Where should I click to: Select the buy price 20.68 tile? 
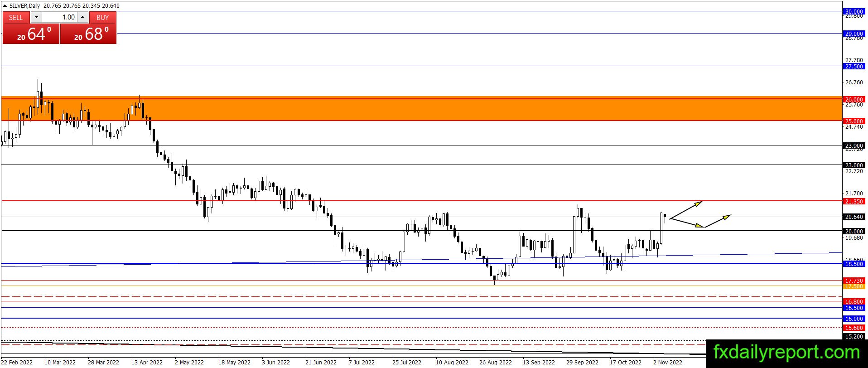(88, 34)
